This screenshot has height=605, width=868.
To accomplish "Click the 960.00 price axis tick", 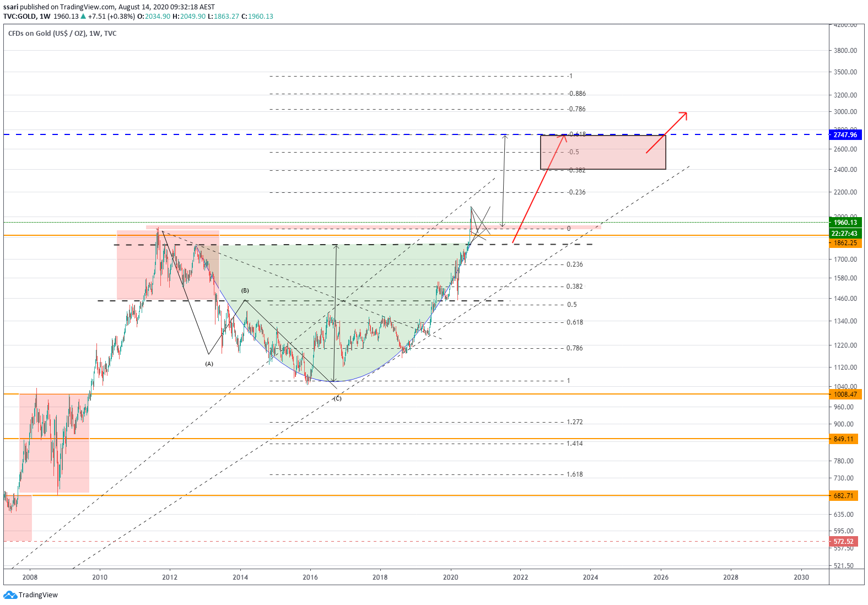I will pyautogui.click(x=844, y=407).
